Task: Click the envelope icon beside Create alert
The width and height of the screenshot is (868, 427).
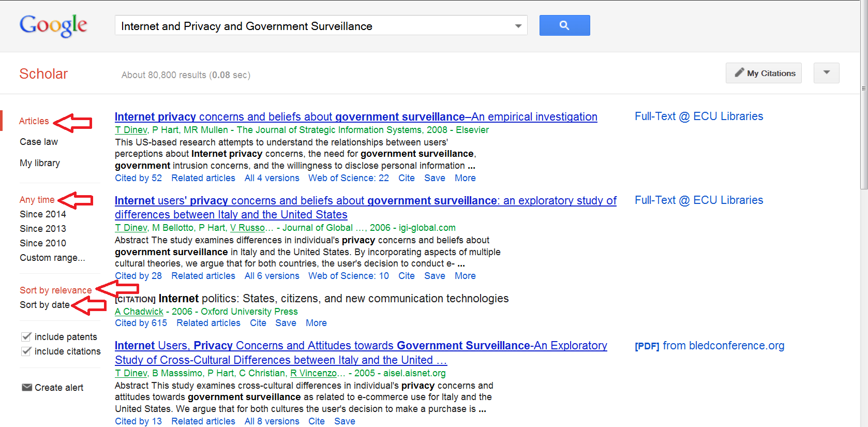Action: coord(26,387)
